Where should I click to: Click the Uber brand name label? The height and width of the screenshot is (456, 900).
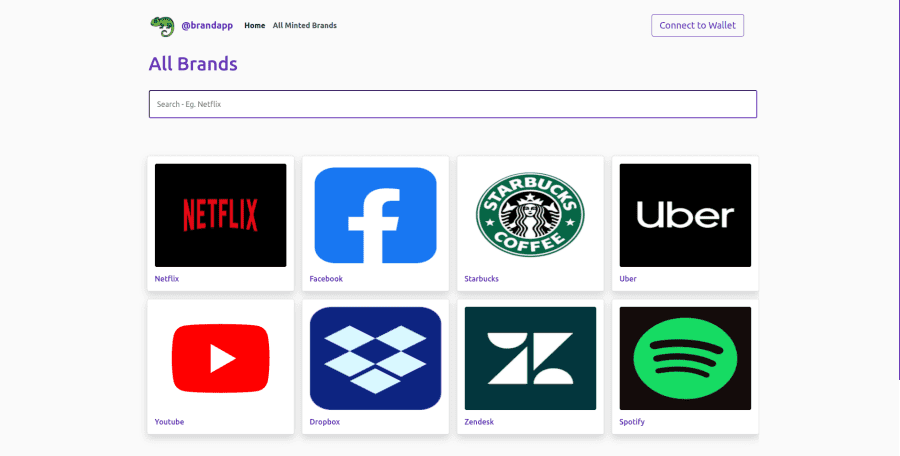pos(628,279)
